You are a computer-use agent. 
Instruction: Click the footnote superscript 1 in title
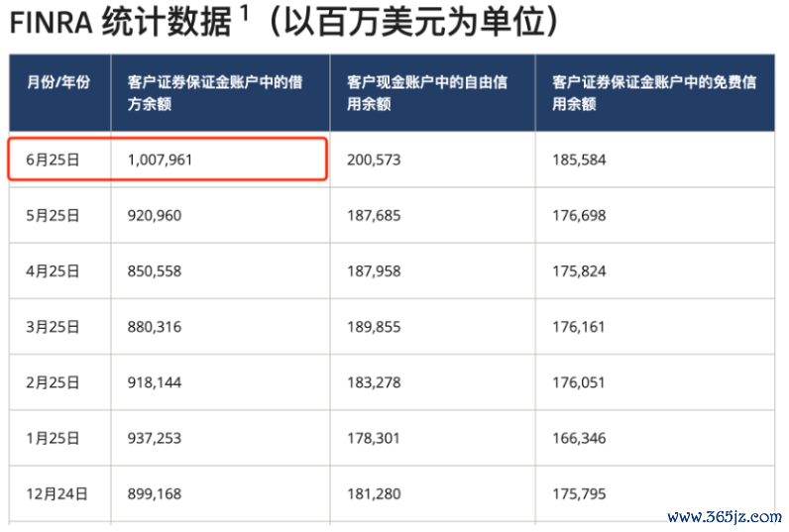click(245, 13)
